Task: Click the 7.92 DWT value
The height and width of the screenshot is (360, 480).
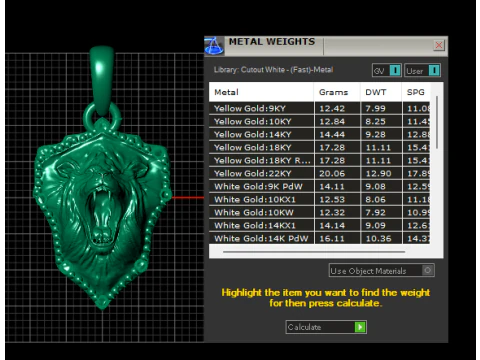Action: 375,213
